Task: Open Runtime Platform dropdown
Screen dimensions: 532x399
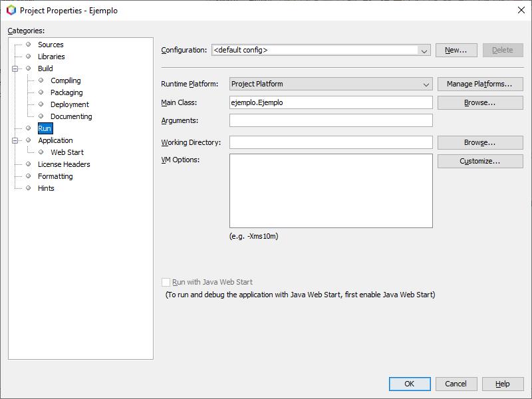Action: 331,84
